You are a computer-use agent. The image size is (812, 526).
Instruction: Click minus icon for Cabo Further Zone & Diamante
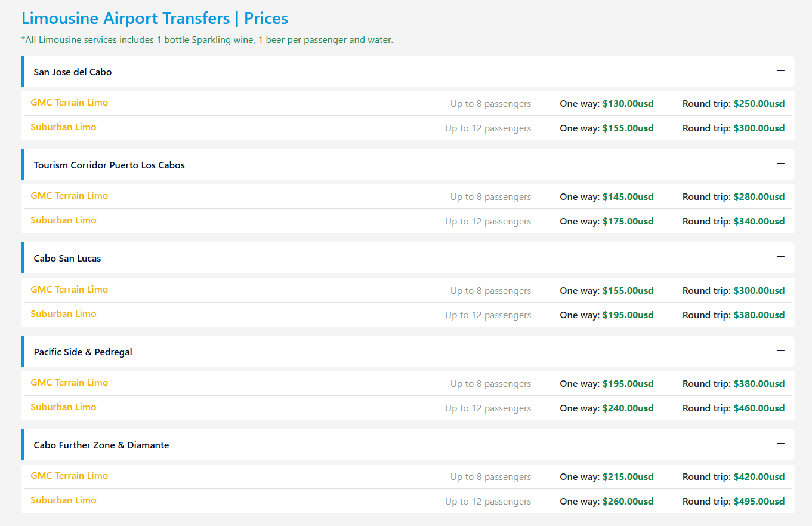(780, 444)
